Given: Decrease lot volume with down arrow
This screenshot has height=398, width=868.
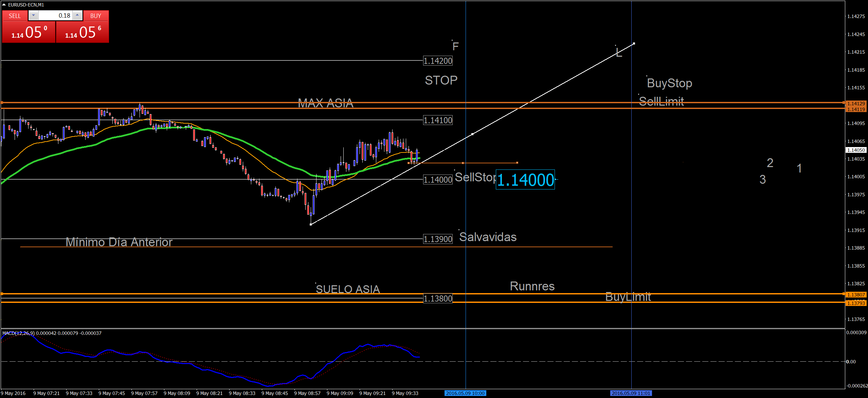Looking at the screenshot, I should tap(33, 16).
